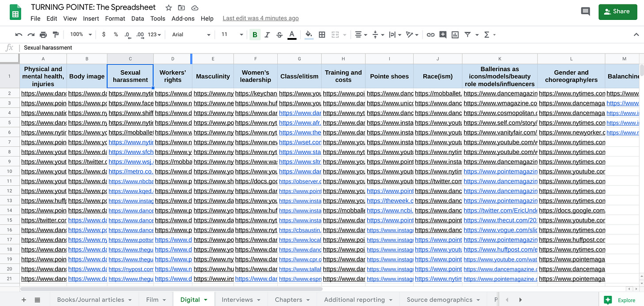Hide the menus with the collapse arrow
The height and width of the screenshot is (306, 644).
636,34
